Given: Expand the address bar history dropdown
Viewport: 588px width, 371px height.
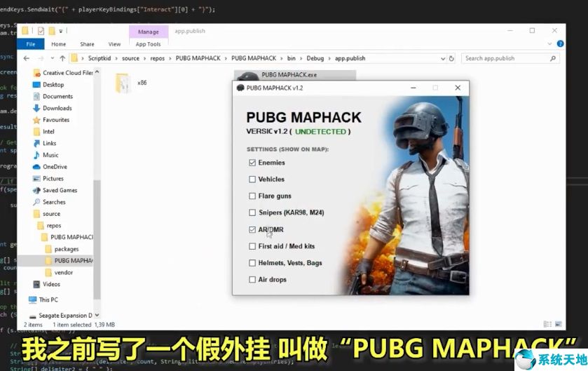Looking at the screenshot, I should (x=444, y=58).
